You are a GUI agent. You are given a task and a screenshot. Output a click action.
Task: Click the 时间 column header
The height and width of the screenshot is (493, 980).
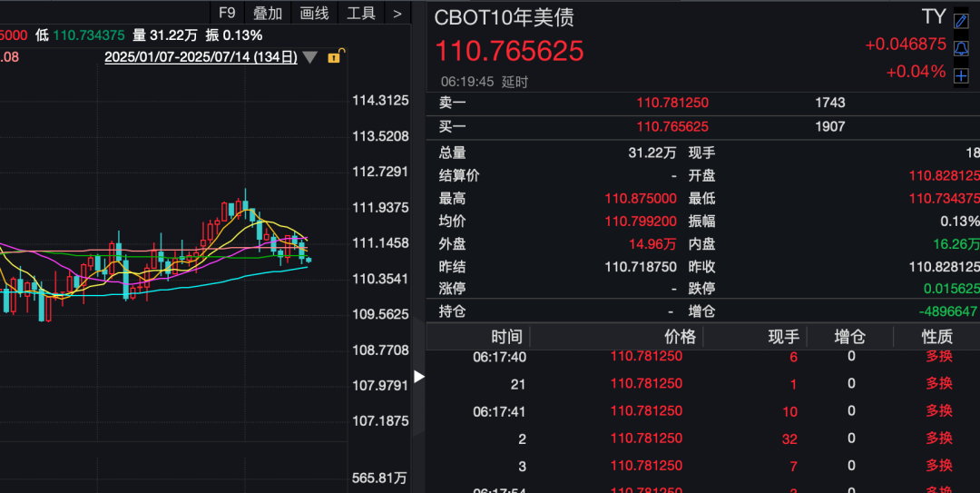[506, 337]
